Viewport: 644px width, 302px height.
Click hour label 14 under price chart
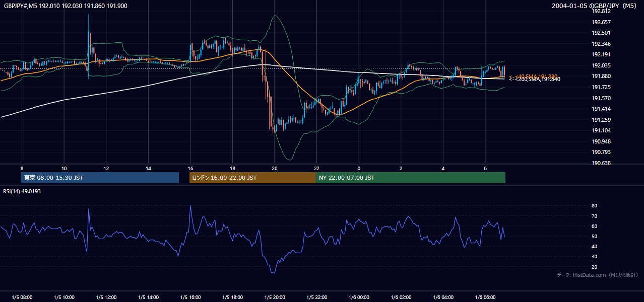(148, 168)
